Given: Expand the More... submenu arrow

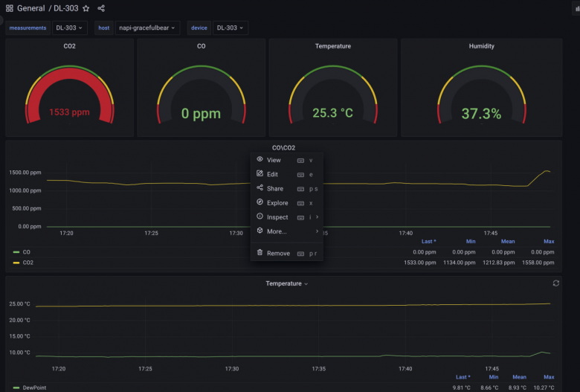Looking at the screenshot, I should pyautogui.click(x=317, y=231).
